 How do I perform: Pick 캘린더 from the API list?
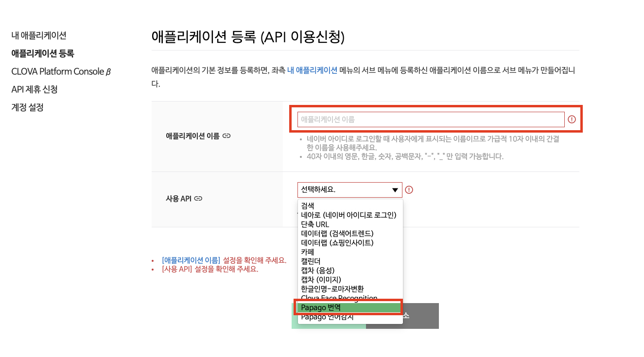click(x=350, y=261)
